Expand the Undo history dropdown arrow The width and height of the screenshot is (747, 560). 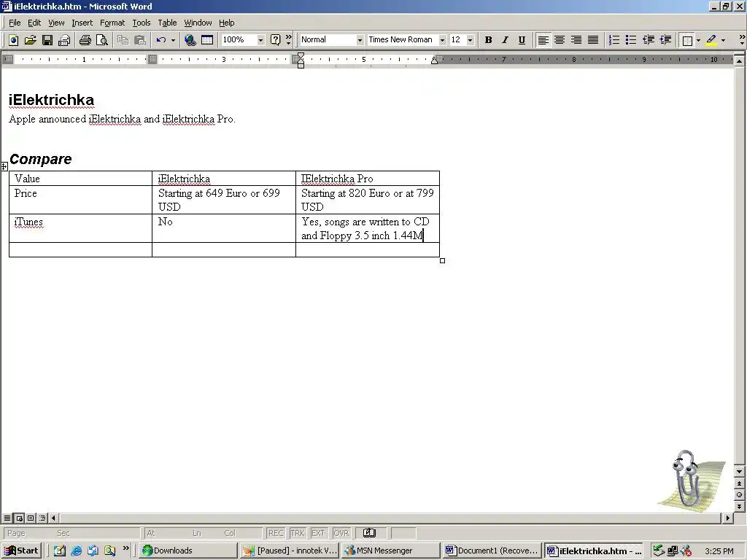click(173, 40)
